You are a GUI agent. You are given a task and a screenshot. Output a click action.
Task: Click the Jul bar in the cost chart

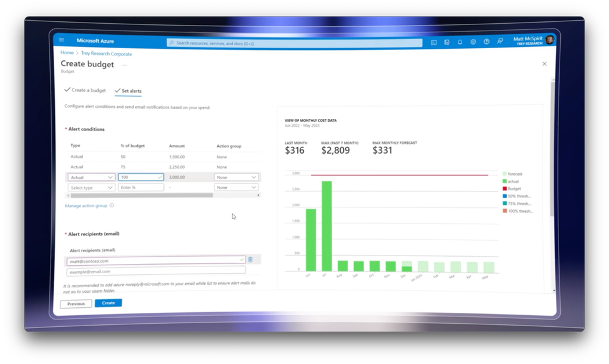pos(327,226)
